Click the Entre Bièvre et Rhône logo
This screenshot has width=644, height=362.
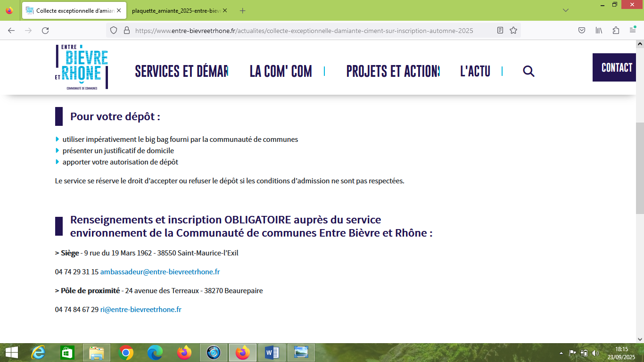(x=82, y=67)
